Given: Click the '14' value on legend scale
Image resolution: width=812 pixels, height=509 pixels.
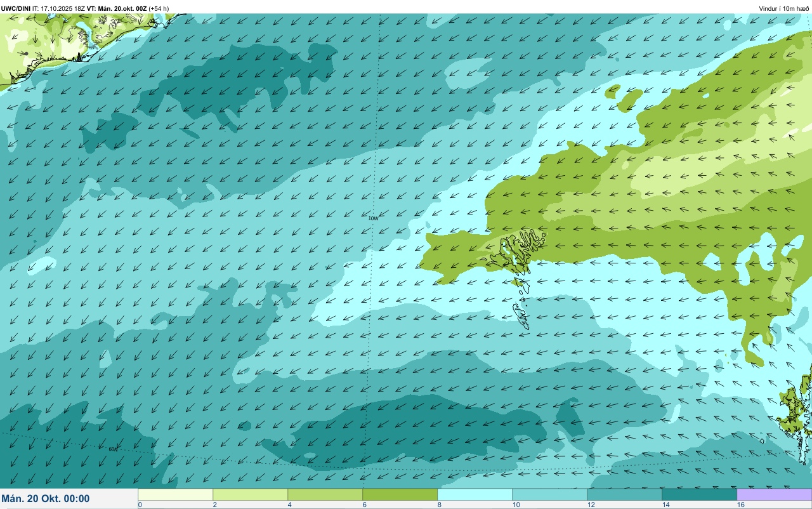Looking at the screenshot, I should (665, 505).
